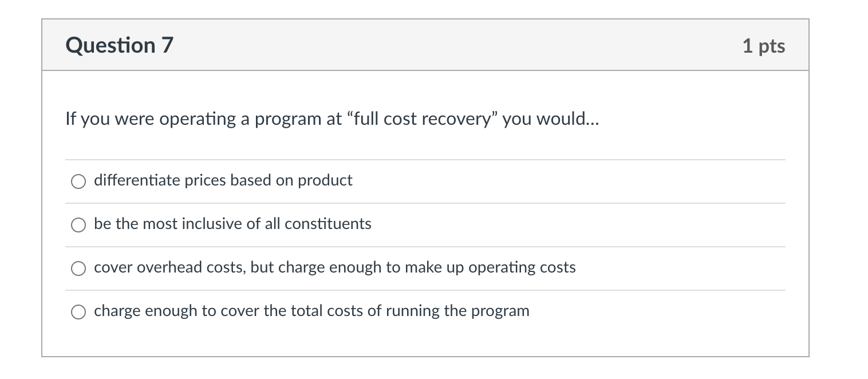The height and width of the screenshot is (379, 868).
Task: Select the radio button for 'cover overhead costs' option
Action: (78, 269)
